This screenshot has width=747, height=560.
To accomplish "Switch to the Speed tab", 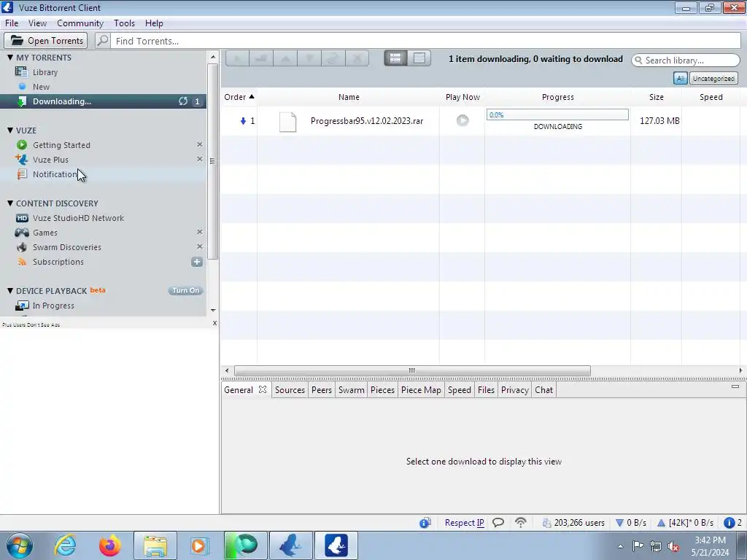I will click(460, 390).
